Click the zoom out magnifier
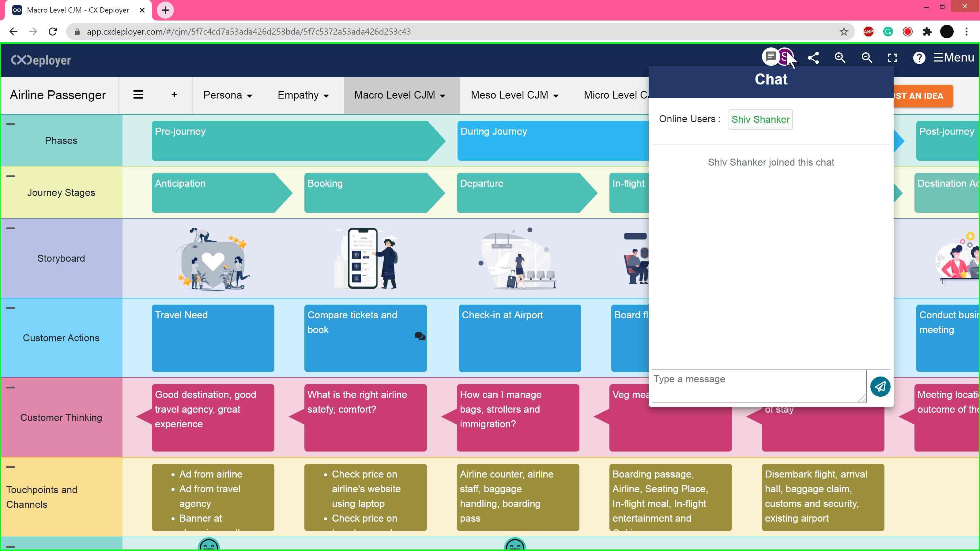980x551 pixels. point(866,58)
